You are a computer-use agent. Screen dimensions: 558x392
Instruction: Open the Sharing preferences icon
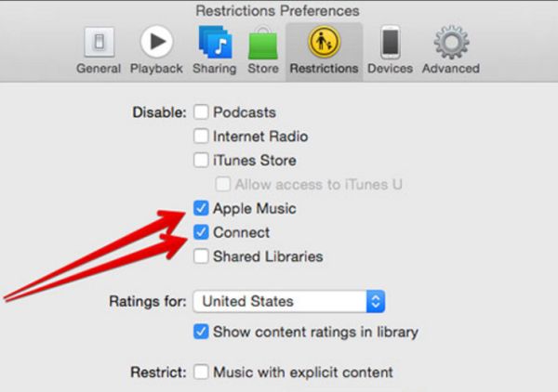(x=215, y=42)
